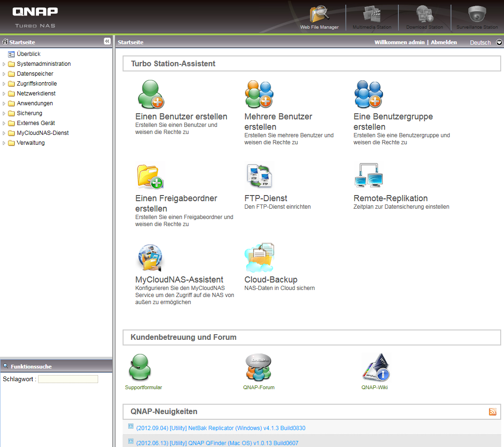The image size is (504, 447).
Task: Select Verwaltung in the navigation tree
Action: tap(31, 143)
